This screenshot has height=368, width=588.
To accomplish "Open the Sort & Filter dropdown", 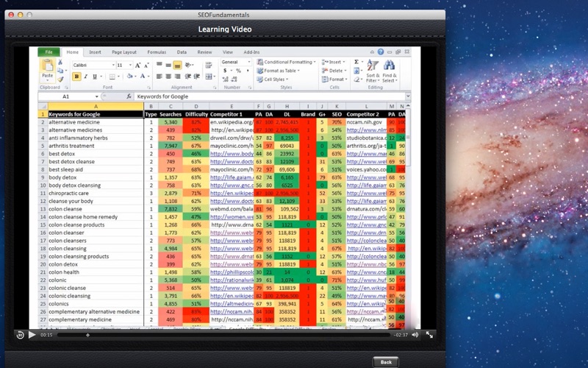I will click(x=373, y=71).
